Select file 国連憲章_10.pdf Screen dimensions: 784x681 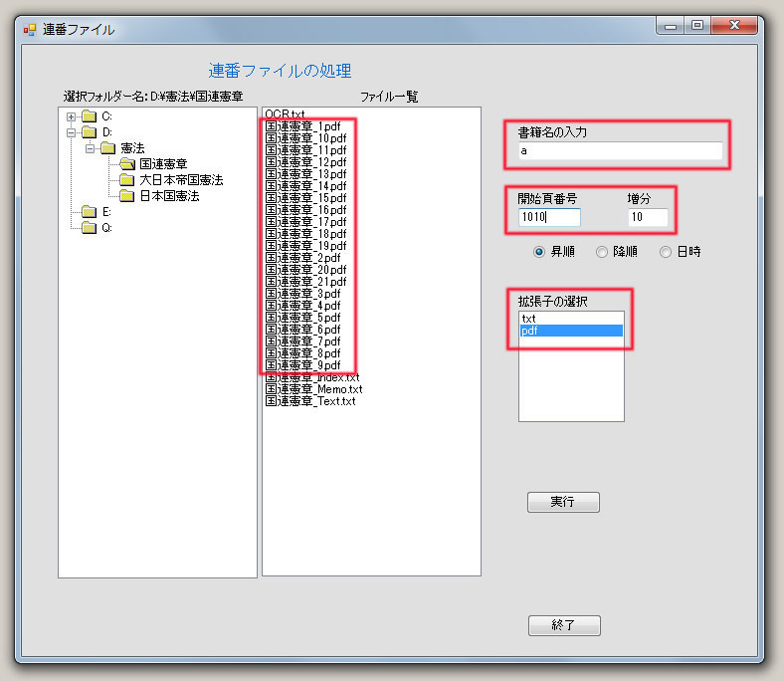[x=305, y=138]
